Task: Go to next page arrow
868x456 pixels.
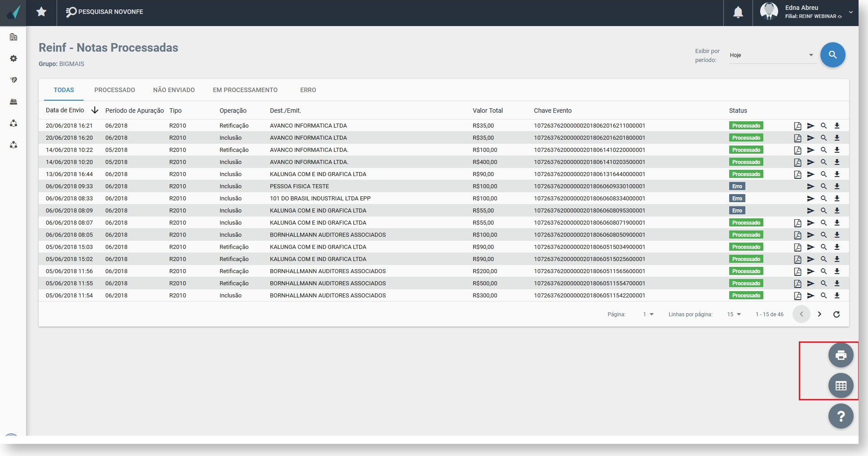Action: tap(819, 314)
